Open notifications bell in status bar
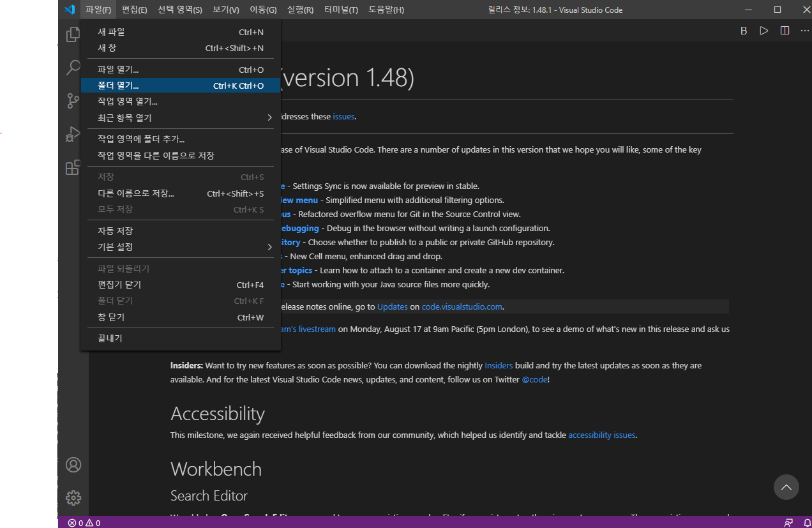812x528 pixels. click(807, 523)
